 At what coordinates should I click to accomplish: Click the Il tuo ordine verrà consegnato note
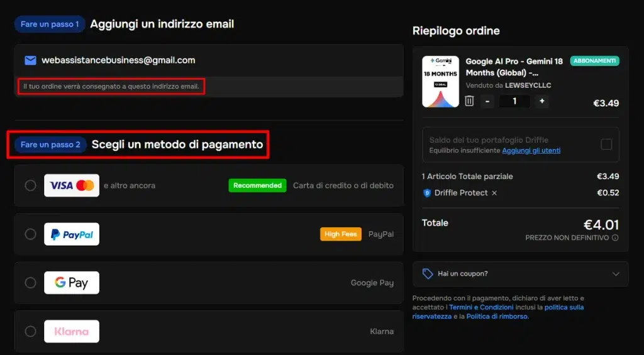[111, 87]
